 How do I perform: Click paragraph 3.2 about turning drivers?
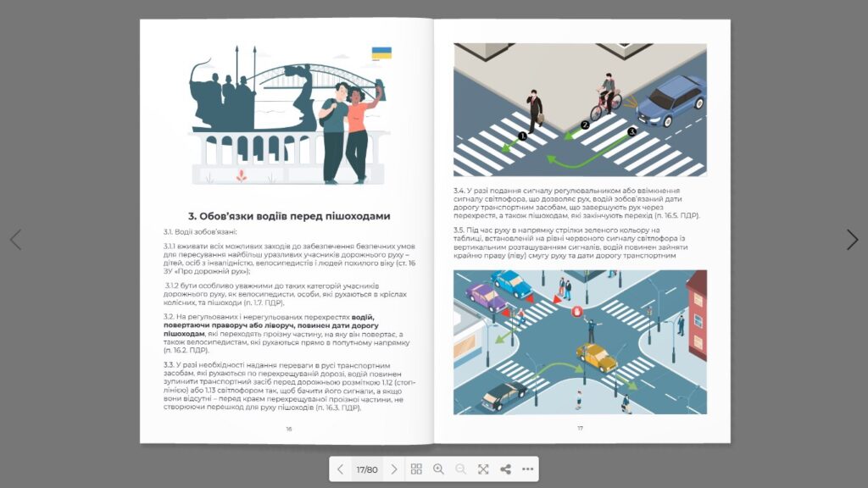[288, 332]
